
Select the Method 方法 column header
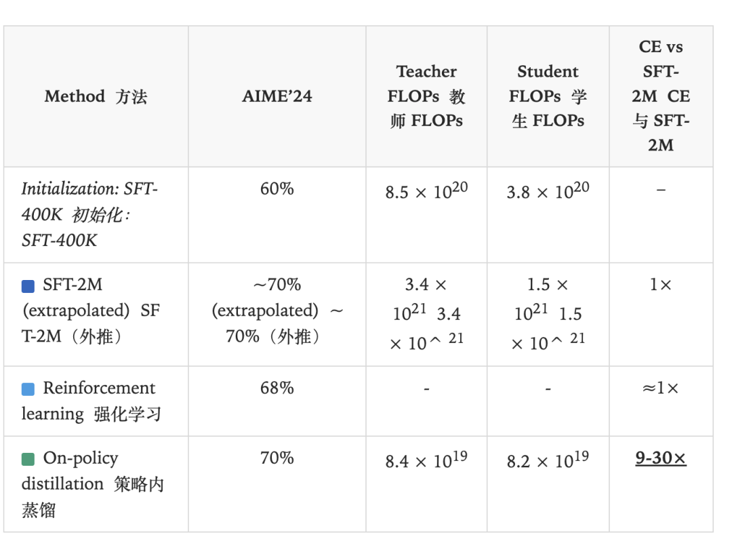click(96, 97)
